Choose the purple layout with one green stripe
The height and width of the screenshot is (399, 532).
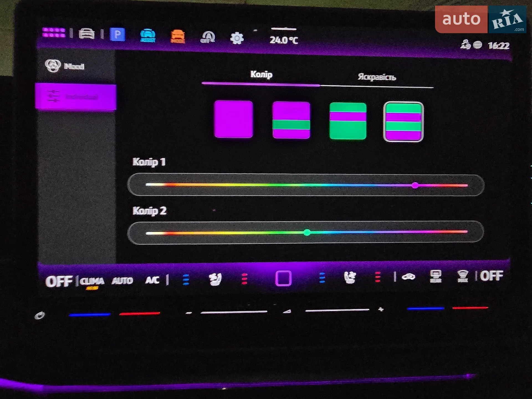click(291, 120)
